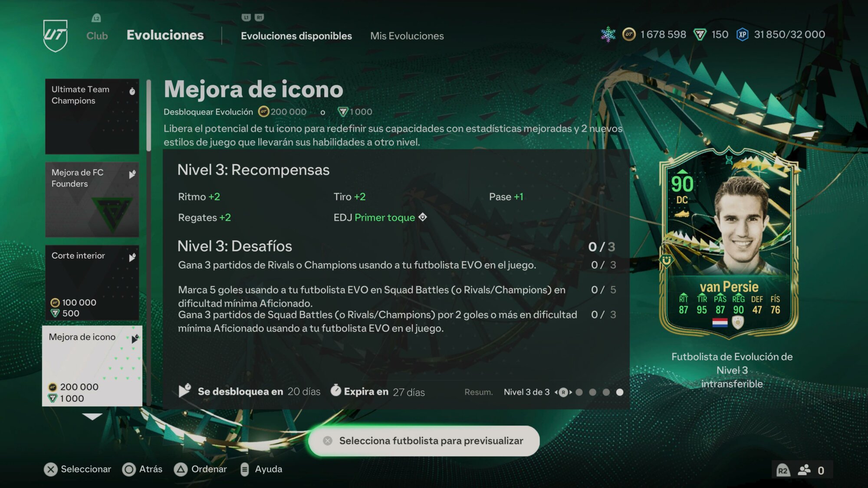Click the coin balance icon in header
This screenshot has height=488, width=868.
click(629, 34)
